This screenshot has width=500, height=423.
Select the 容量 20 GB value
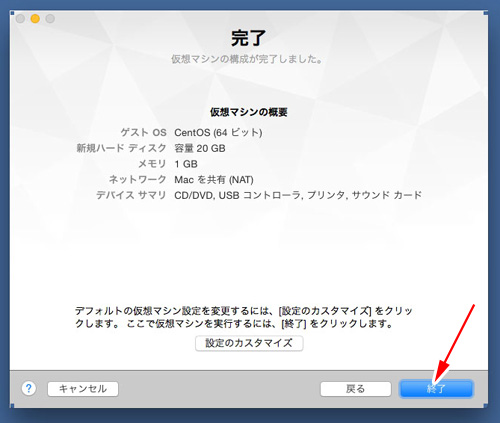[x=200, y=148]
